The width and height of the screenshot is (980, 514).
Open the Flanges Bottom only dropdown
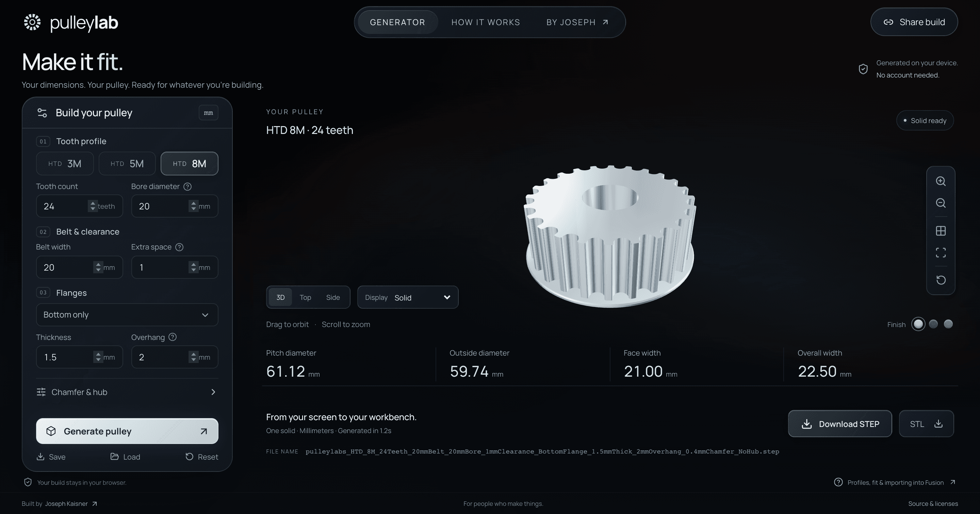[127, 315]
